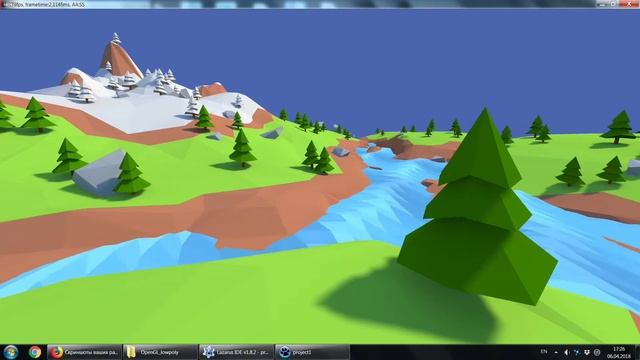Launch Google Chrome from the taskbar

click(35, 352)
